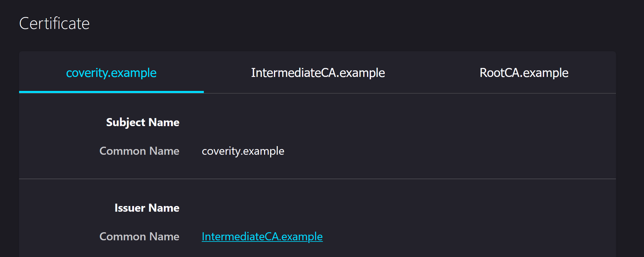Click the Subject Name section header
This screenshot has height=257, width=644.
pyautogui.click(x=142, y=122)
